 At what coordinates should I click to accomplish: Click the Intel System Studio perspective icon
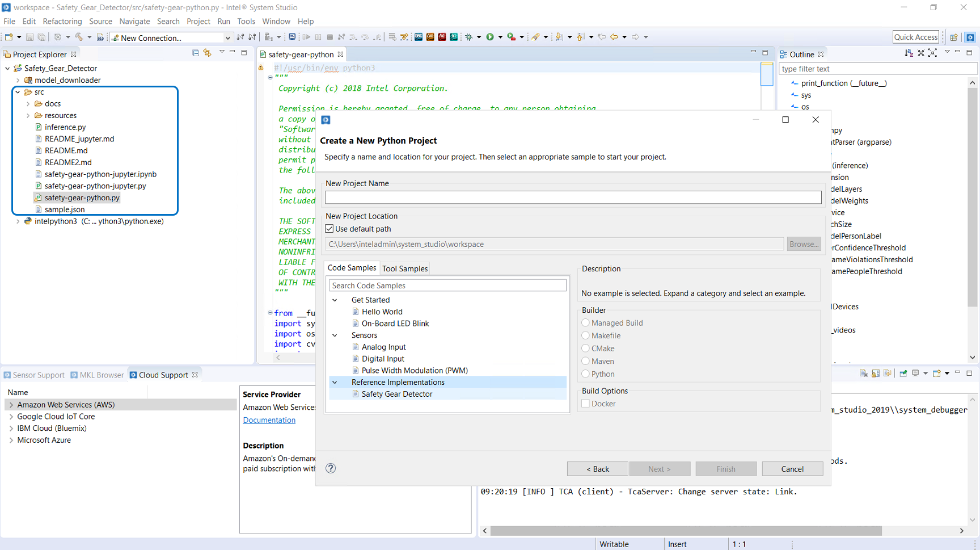tap(970, 37)
